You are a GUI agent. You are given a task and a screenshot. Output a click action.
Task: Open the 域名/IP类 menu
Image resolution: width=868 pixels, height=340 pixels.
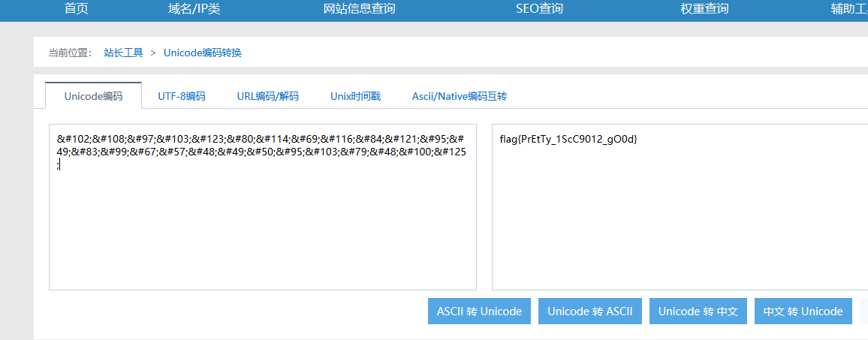194,8
